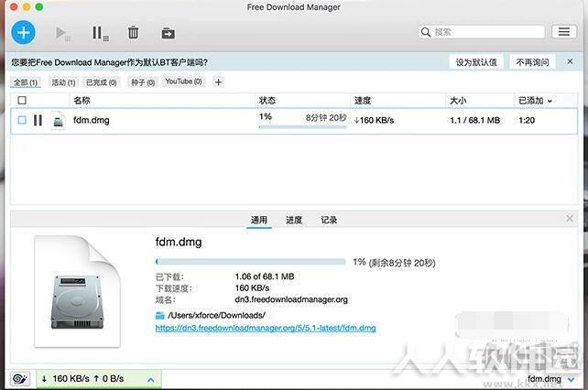
Task: Click the details panel progress bar
Action: (251, 262)
